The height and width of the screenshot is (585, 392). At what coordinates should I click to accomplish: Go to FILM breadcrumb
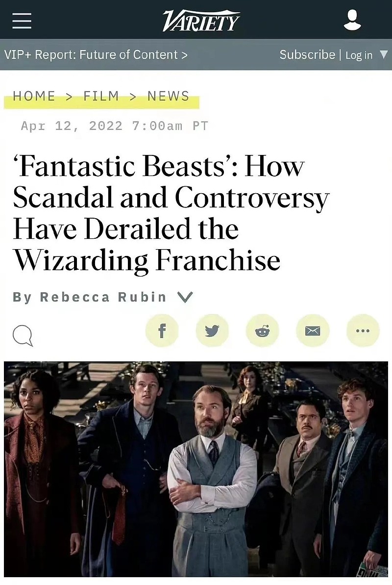click(x=101, y=96)
